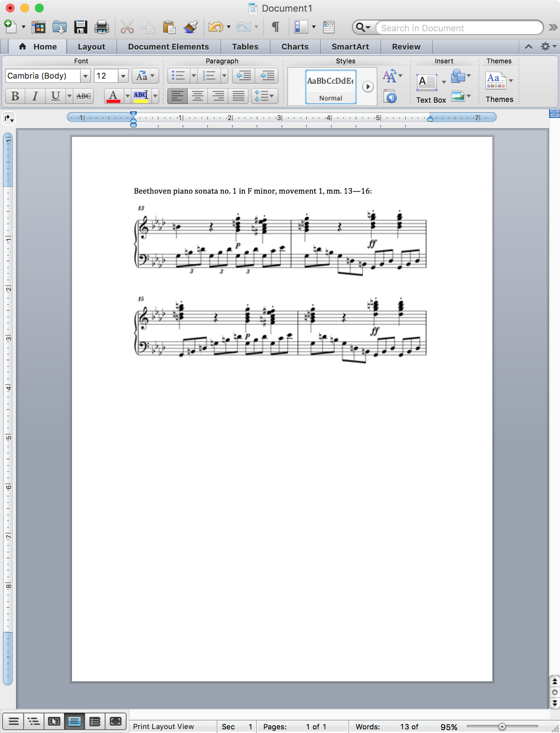Expand the bullet style dropdown arrow

194,76
